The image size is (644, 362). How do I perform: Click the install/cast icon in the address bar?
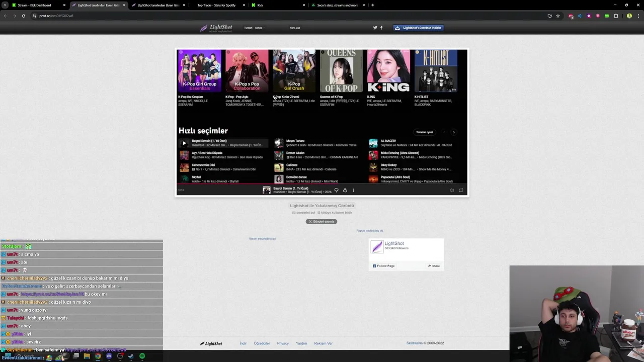point(549,16)
